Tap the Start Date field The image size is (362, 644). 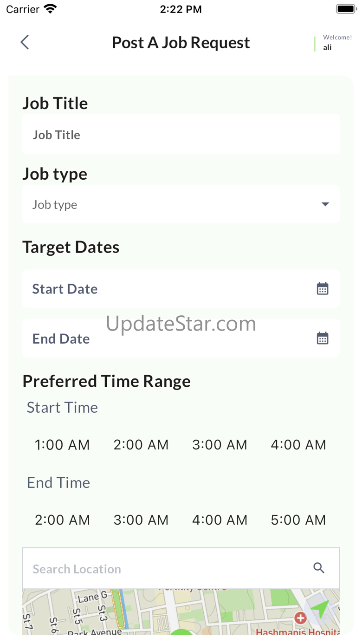coord(181,289)
